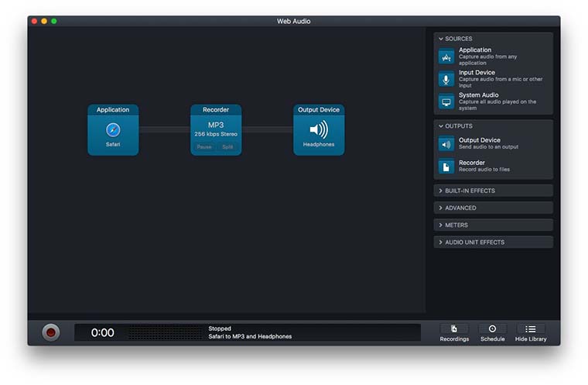The width and height of the screenshot is (588, 385).
Task: Click the Output Device block title
Action: pyautogui.click(x=319, y=110)
